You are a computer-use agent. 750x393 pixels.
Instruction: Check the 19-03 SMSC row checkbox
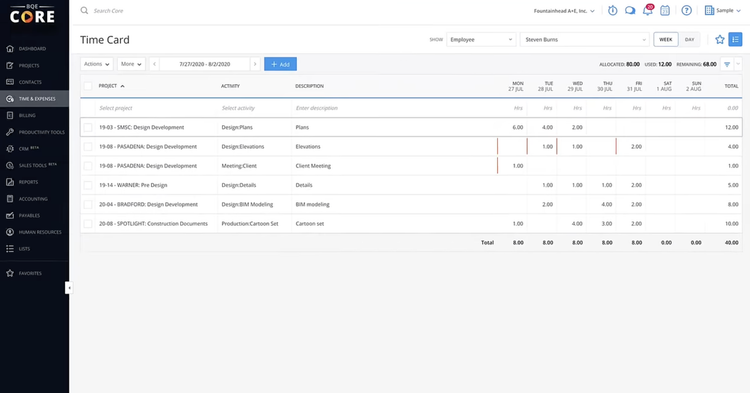[x=88, y=128]
